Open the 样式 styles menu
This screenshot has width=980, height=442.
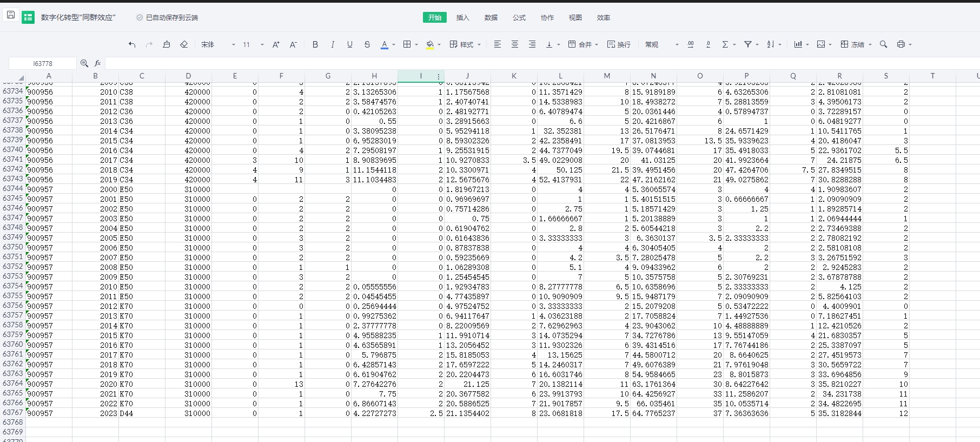465,44
